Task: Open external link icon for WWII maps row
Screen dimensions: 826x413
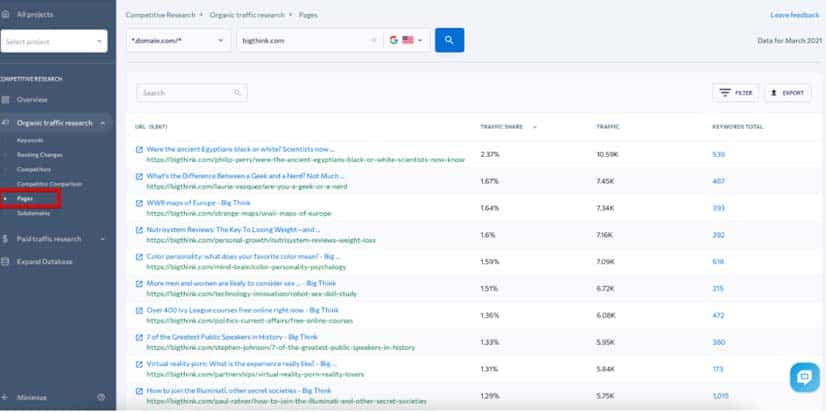Action: (x=140, y=203)
